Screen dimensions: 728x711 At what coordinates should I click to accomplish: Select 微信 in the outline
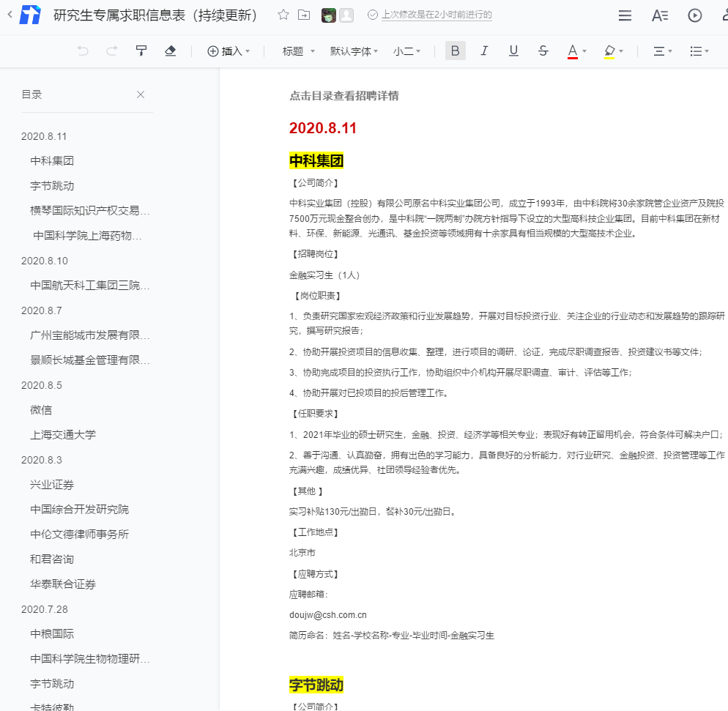(41, 410)
